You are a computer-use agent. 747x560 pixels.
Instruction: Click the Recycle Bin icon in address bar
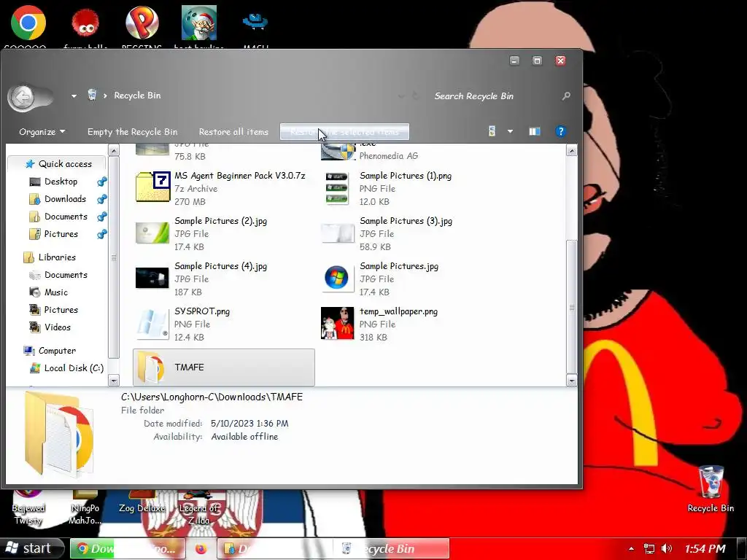point(93,96)
